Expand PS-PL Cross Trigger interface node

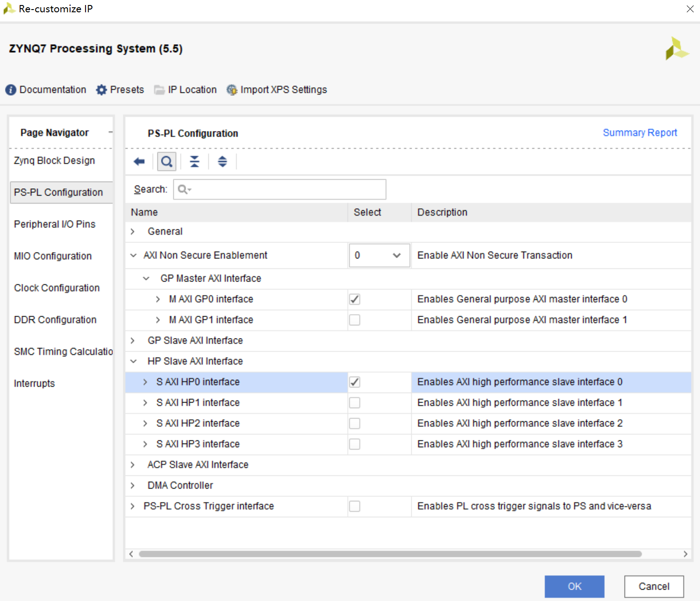(x=132, y=506)
